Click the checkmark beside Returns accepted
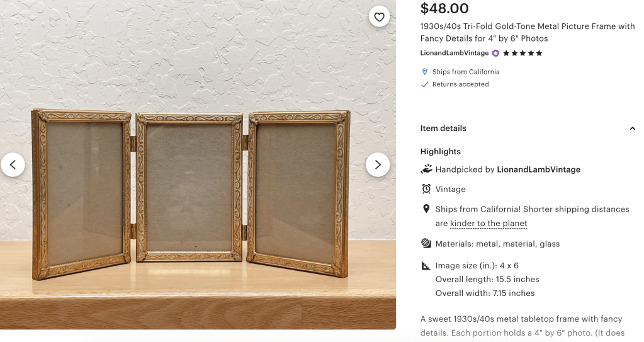The image size is (644, 342). (425, 84)
